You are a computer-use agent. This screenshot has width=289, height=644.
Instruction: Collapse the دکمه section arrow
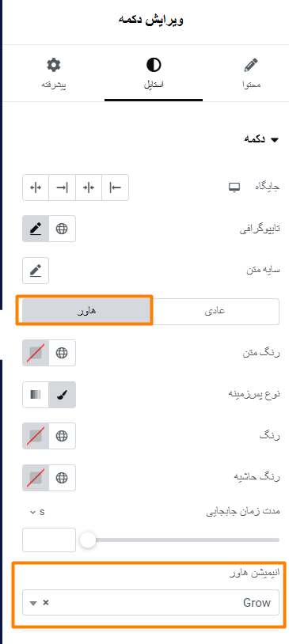tap(275, 140)
